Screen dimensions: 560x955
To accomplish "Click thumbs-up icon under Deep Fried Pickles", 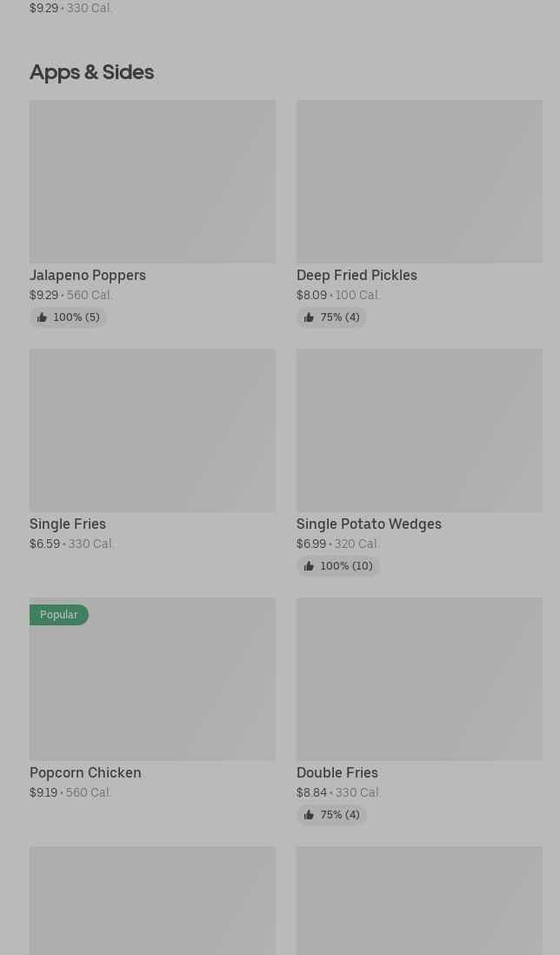I will click(309, 317).
